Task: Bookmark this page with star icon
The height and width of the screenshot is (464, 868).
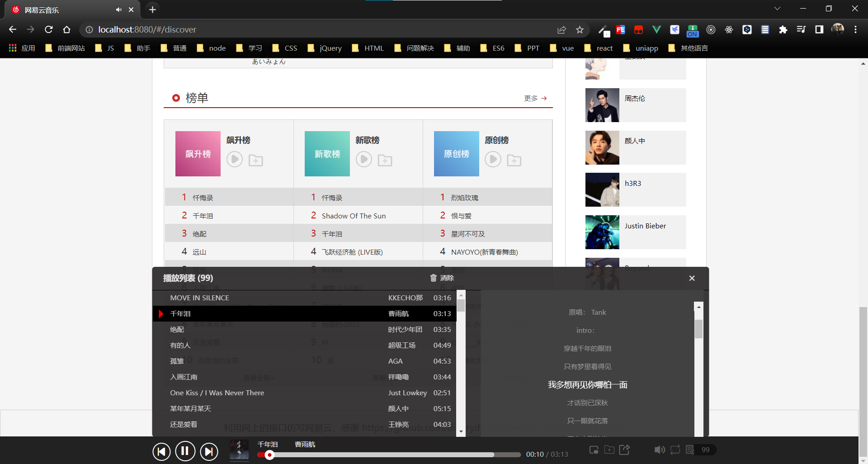Action: (x=580, y=29)
